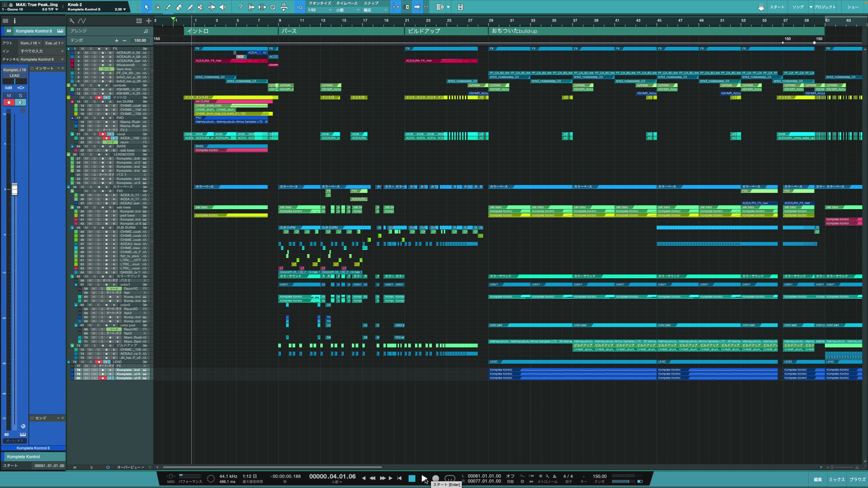868x488 pixels.
Task: Select the Listen speaker tool
Action: click(223, 7)
